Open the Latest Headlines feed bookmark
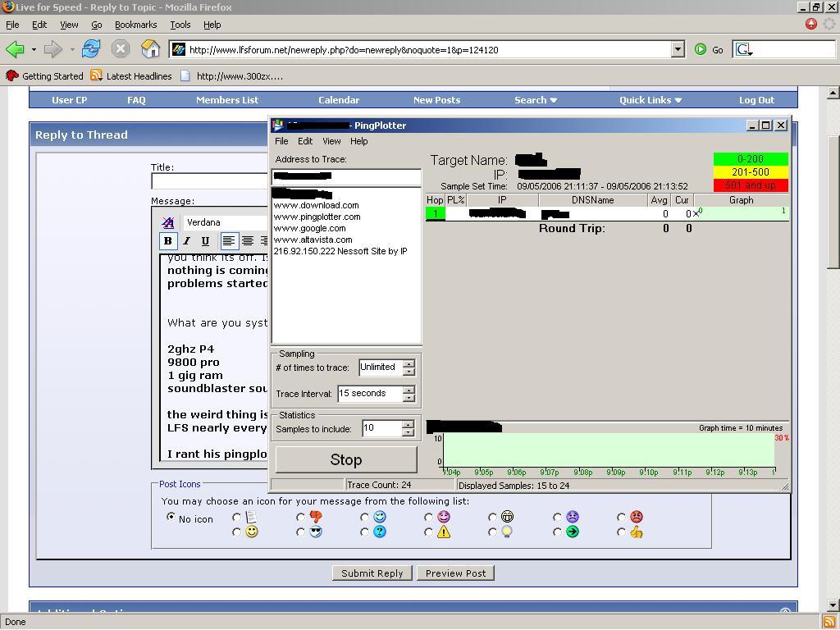 pyautogui.click(x=131, y=76)
